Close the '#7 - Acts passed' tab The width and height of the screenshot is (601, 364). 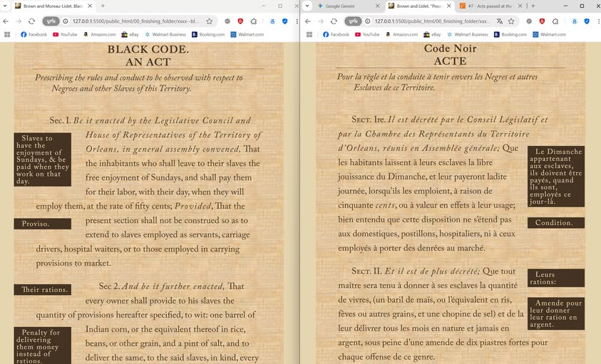(520, 6)
